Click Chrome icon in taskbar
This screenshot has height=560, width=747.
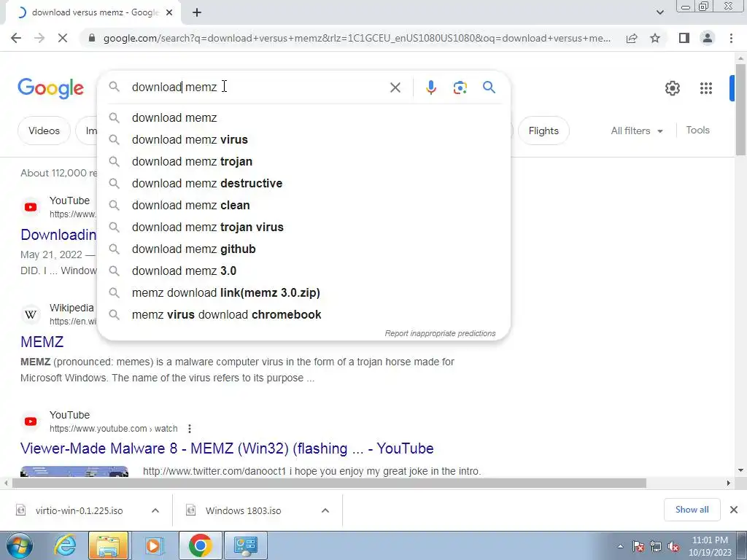tap(200, 545)
